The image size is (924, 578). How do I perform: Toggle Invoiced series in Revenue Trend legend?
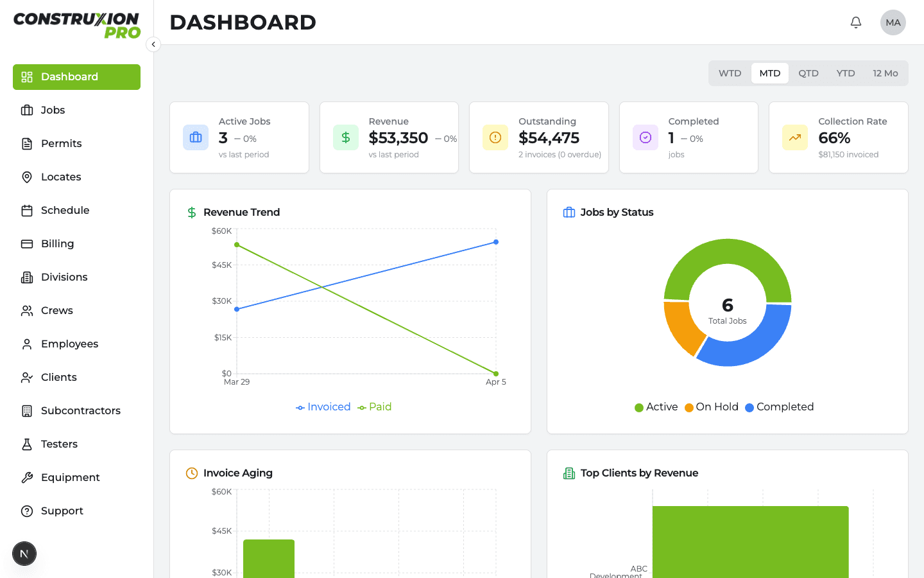323,407
